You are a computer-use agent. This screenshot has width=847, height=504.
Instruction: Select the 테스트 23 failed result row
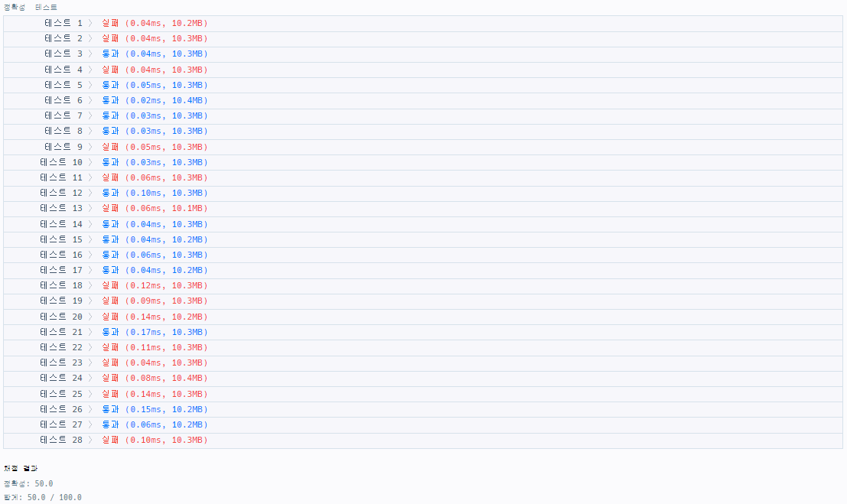point(423,363)
